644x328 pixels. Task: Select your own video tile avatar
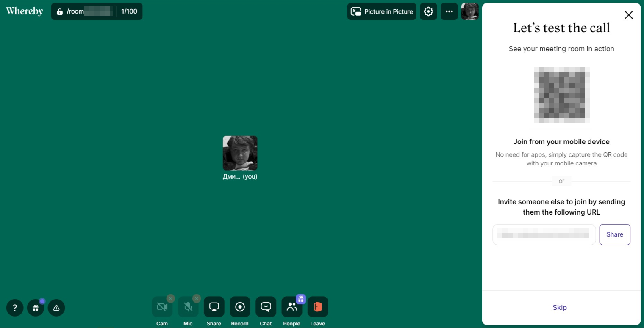[x=240, y=153]
